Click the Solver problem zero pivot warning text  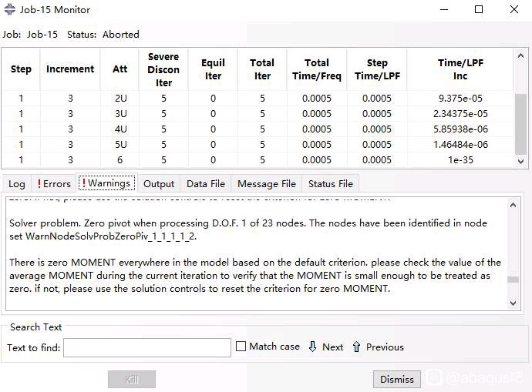click(x=248, y=230)
